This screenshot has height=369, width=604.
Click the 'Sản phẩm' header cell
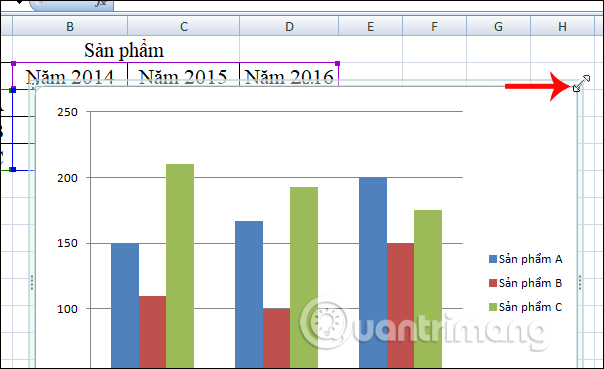(x=124, y=50)
